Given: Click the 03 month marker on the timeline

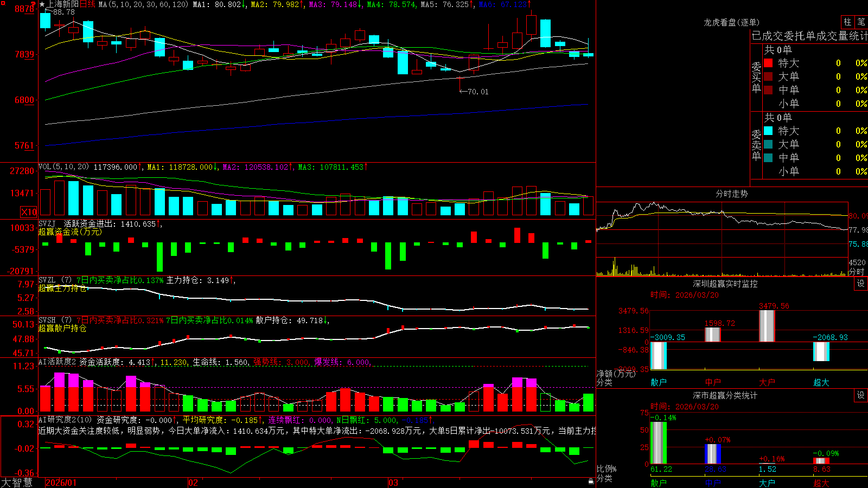Looking at the screenshot, I should point(393,483).
